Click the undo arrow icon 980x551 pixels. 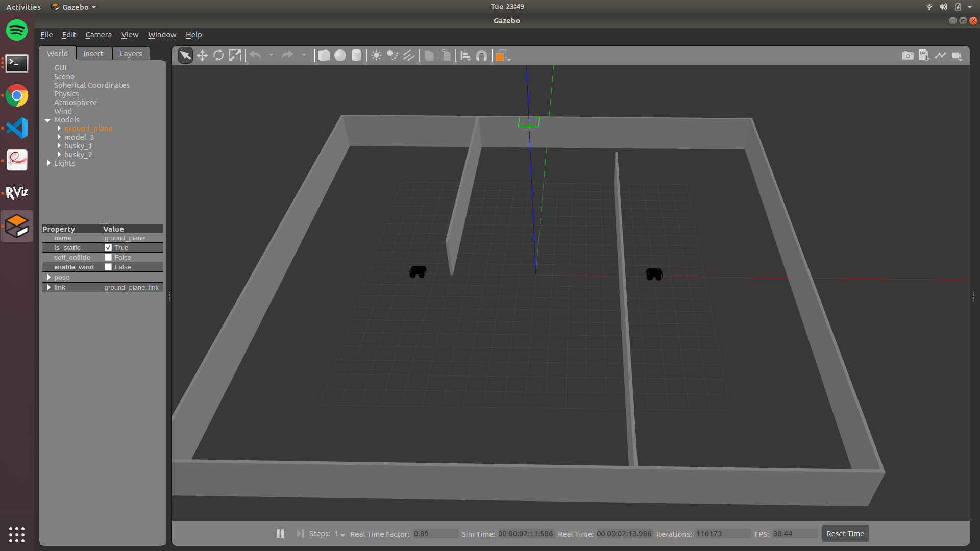256,55
